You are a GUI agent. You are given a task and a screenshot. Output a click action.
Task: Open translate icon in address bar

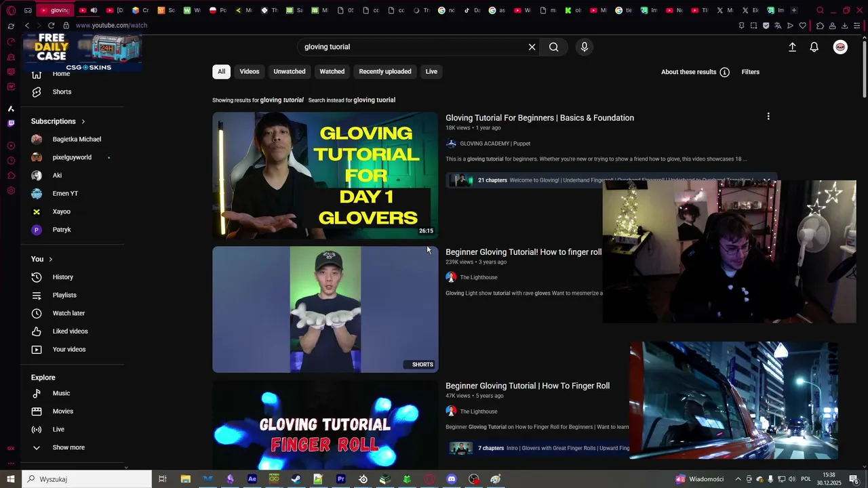pos(778,26)
